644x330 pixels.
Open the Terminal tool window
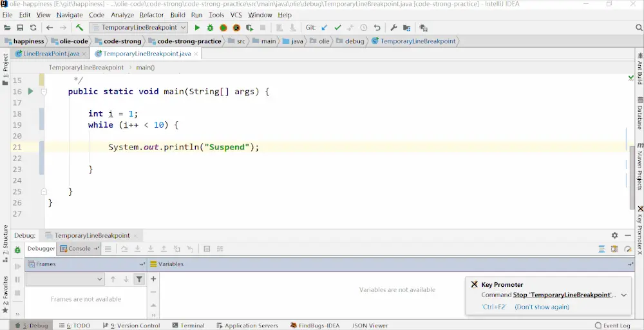pos(188,325)
